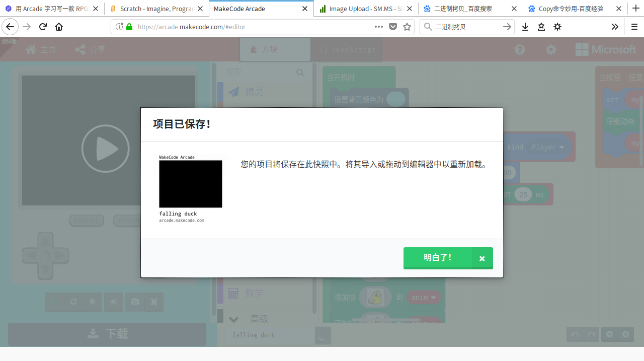644x361 pixels.
Task: Reload the current page
Action: click(43, 27)
